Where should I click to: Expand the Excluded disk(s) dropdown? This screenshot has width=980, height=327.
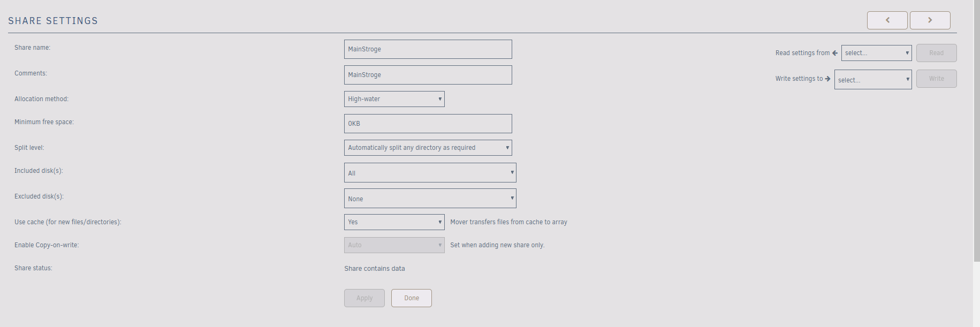tap(430, 199)
